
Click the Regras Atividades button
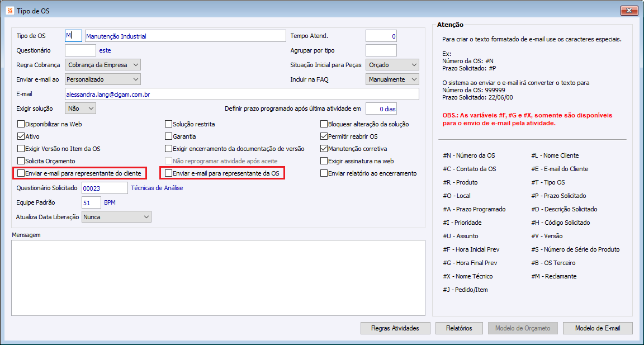395,328
